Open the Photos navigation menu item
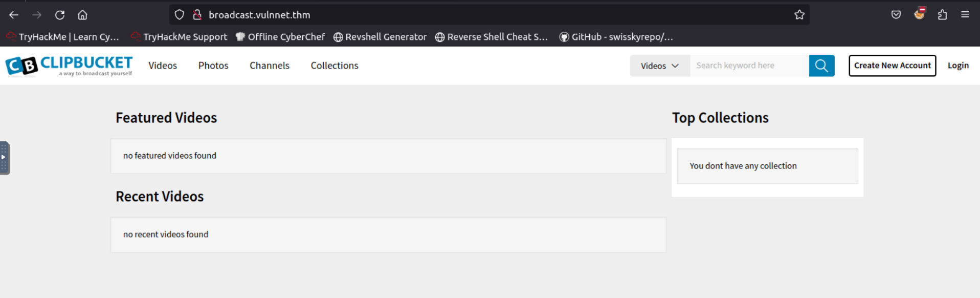 [213, 66]
